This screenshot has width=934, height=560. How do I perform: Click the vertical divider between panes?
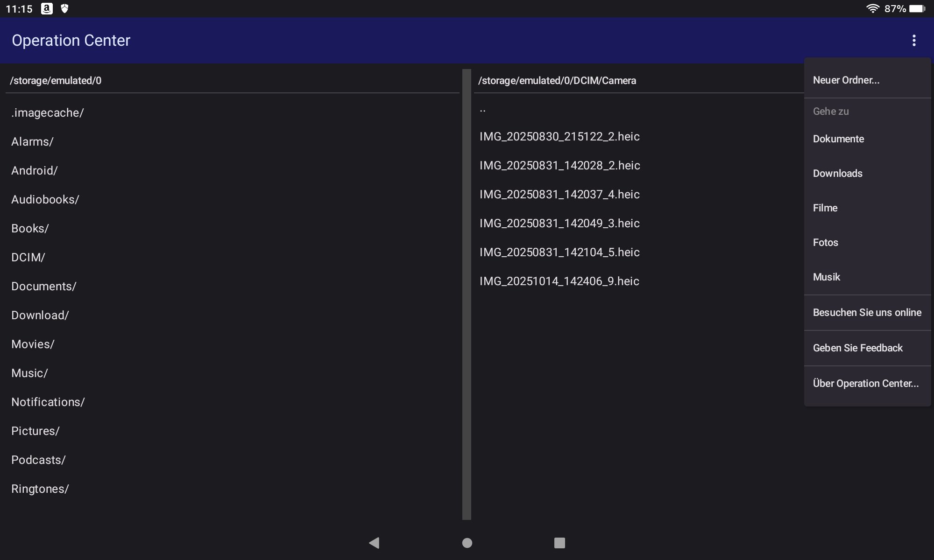[x=467, y=294]
